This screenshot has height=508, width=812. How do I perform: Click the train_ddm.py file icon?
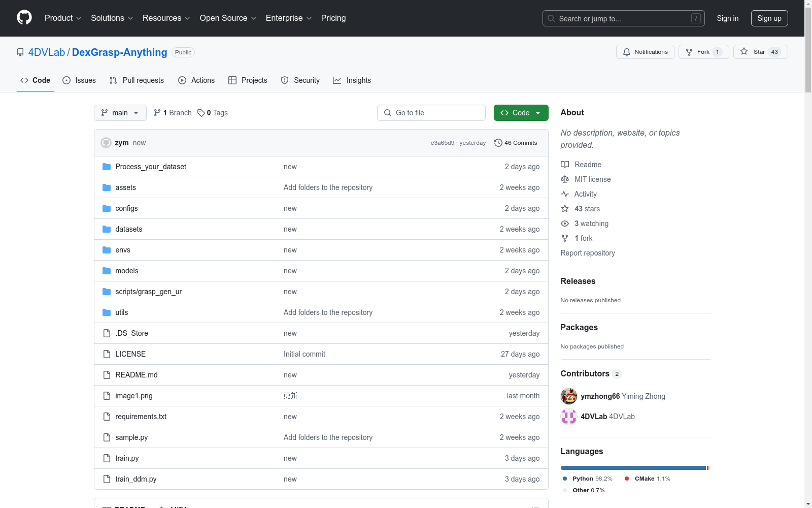pos(107,479)
